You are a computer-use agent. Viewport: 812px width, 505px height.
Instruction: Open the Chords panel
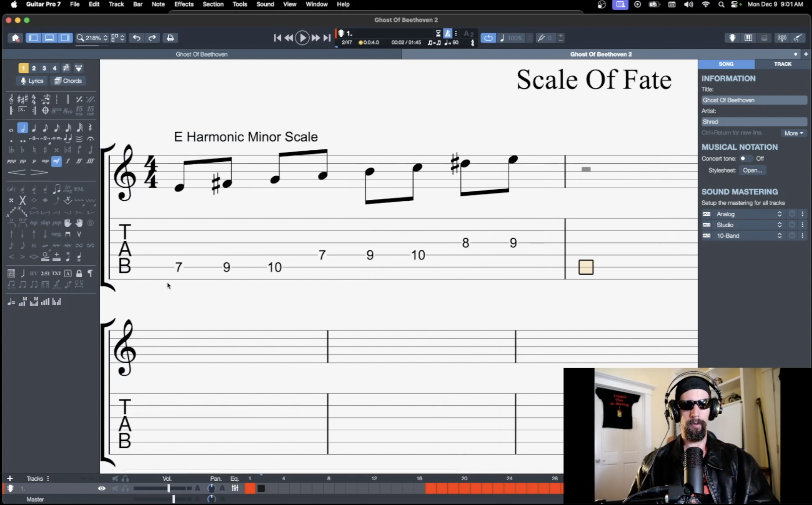68,81
